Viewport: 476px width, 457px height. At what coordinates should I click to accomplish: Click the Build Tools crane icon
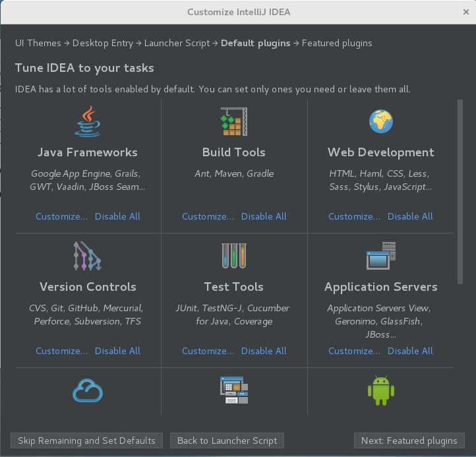click(x=234, y=121)
